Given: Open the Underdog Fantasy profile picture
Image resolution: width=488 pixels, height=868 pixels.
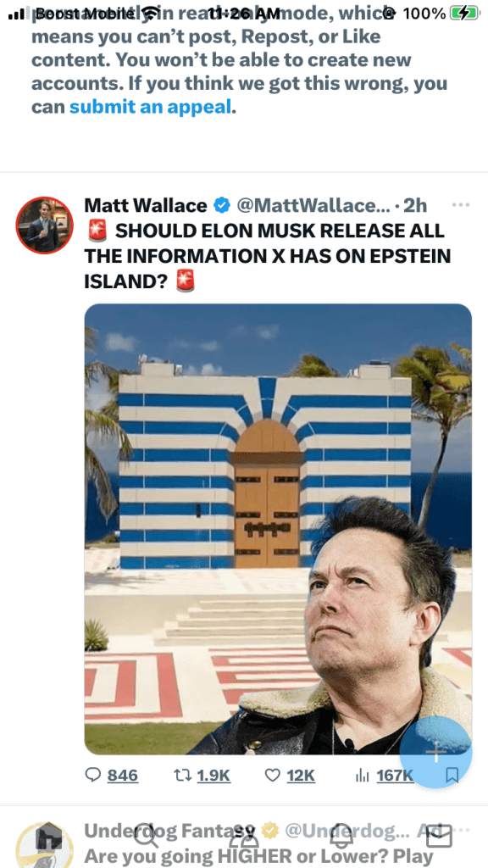Looking at the screenshot, I should pos(44,845).
